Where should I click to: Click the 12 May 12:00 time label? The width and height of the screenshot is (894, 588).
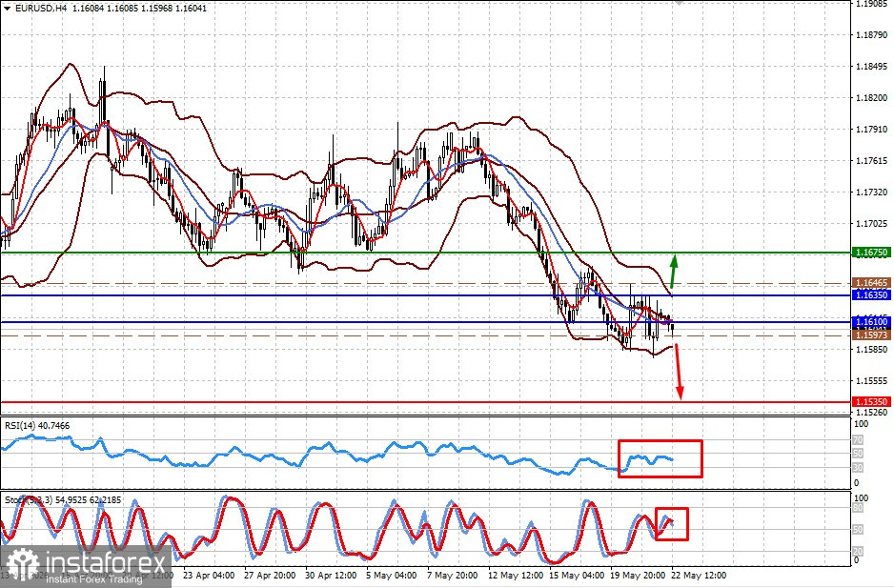pyautogui.click(x=516, y=576)
